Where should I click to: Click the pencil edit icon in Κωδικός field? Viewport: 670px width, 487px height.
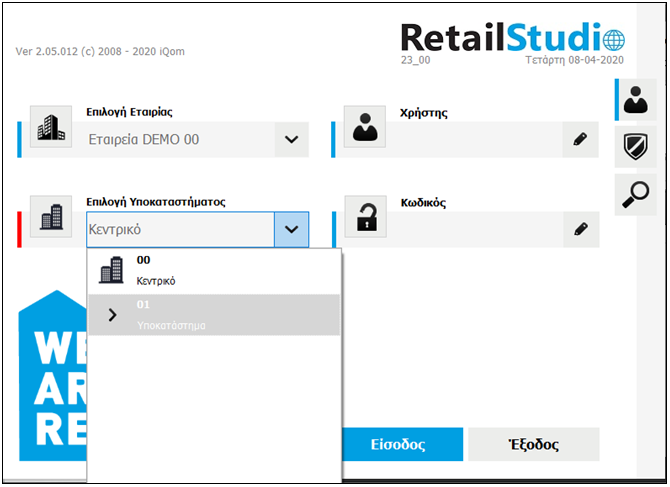pyautogui.click(x=580, y=229)
